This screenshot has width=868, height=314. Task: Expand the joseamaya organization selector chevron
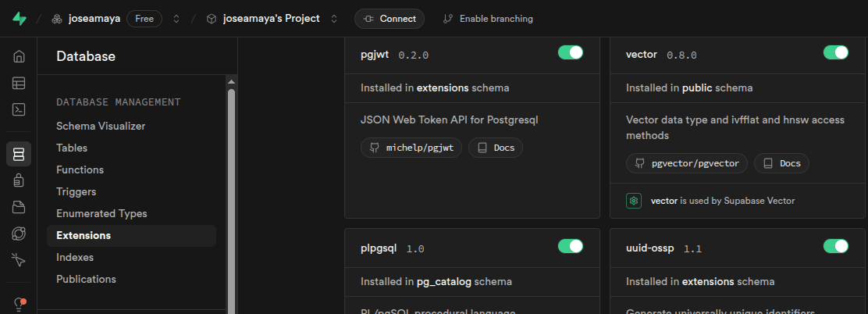(176, 19)
